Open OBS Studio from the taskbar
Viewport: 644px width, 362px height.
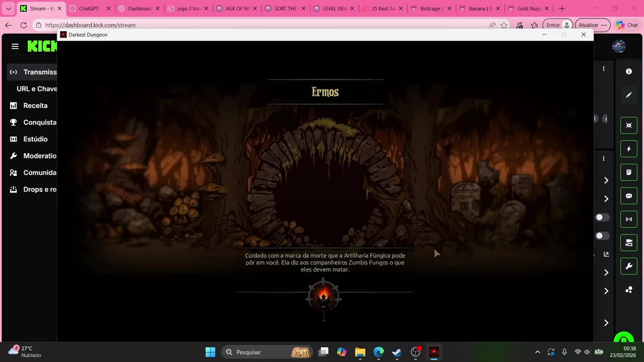click(x=416, y=352)
